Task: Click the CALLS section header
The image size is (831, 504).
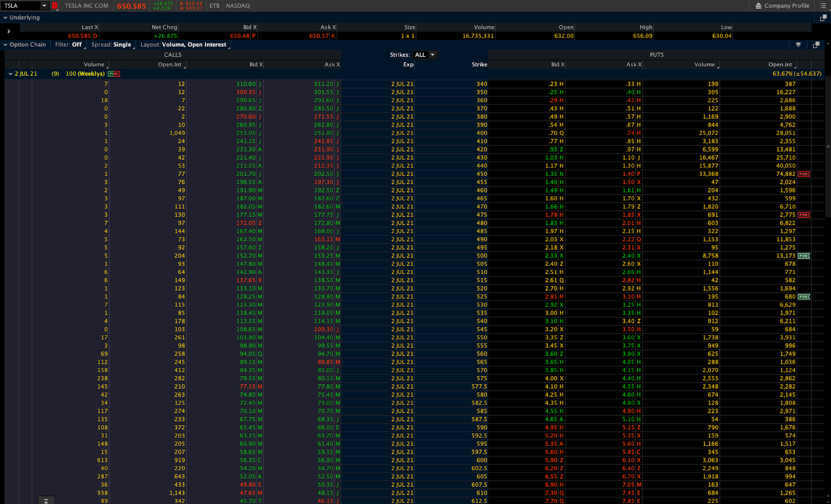Action: pyautogui.click(x=173, y=55)
